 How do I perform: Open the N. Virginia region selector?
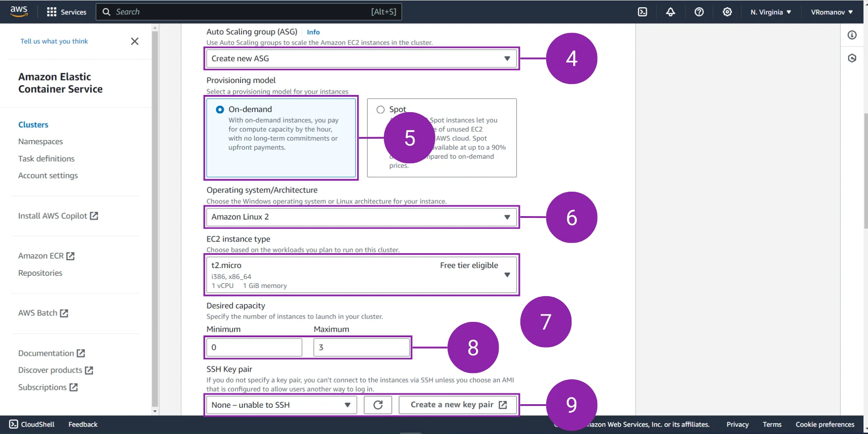[771, 12]
